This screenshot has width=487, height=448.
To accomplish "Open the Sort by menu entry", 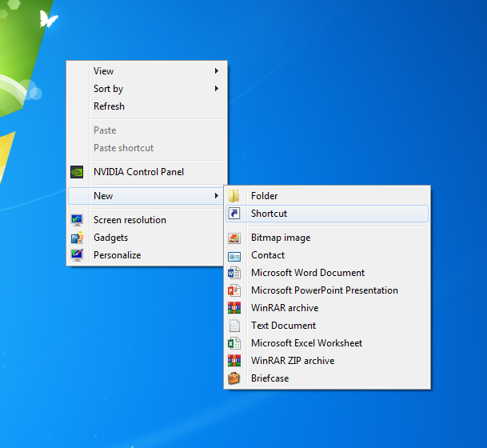I will [146, 89].
